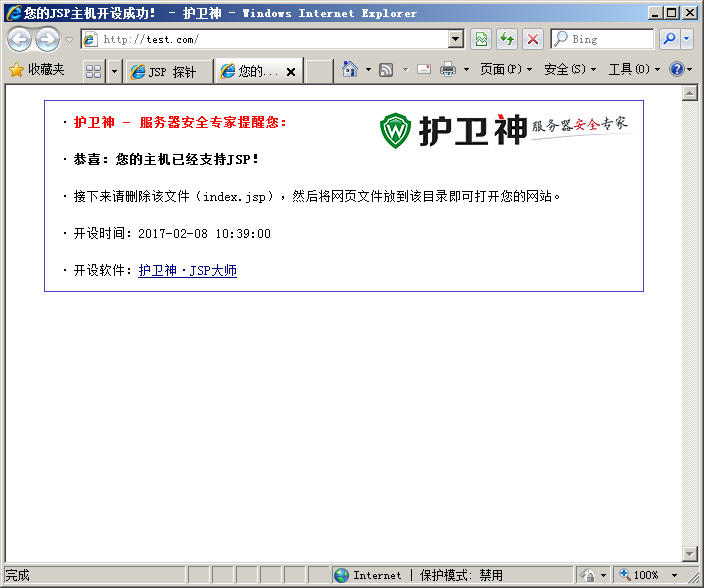Image resolution: width=704 pixels, height=588 pixels.
Task: Maximize the Internet Explorer window
Action: pos(672,13)
